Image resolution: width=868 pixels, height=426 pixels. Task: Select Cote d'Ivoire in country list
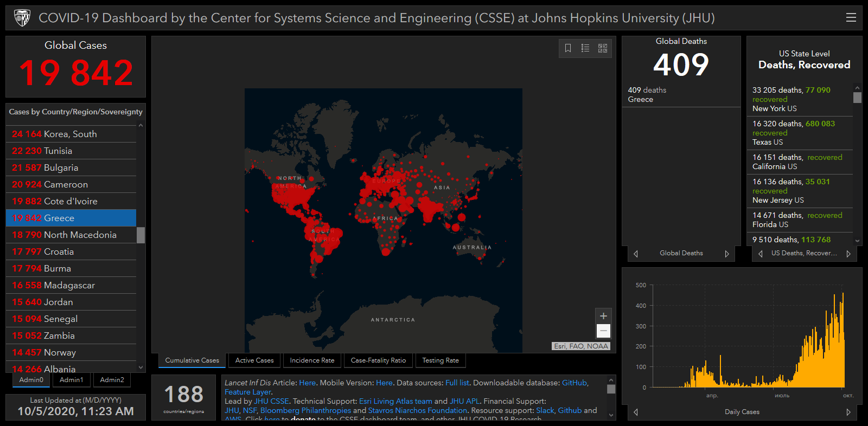71,201
